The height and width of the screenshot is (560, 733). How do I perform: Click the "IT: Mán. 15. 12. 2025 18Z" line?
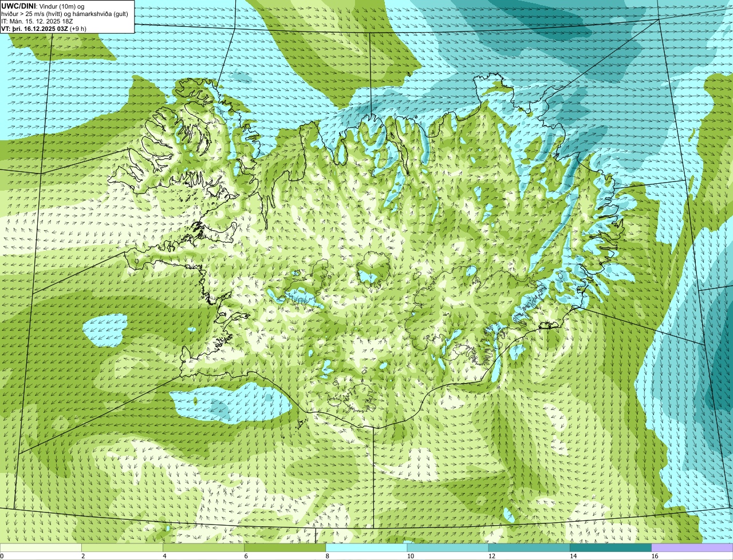37,21
